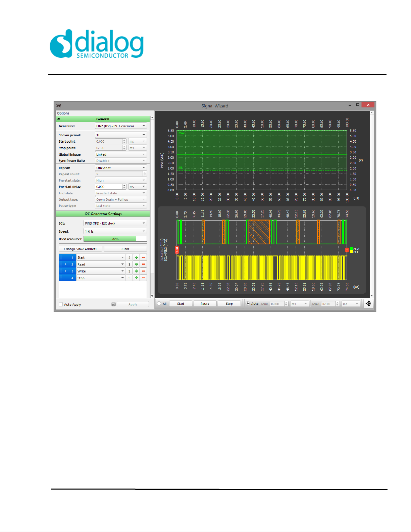Click the S button on the Start row
This screenshot has width=411, height=532.
click(130, 258)
